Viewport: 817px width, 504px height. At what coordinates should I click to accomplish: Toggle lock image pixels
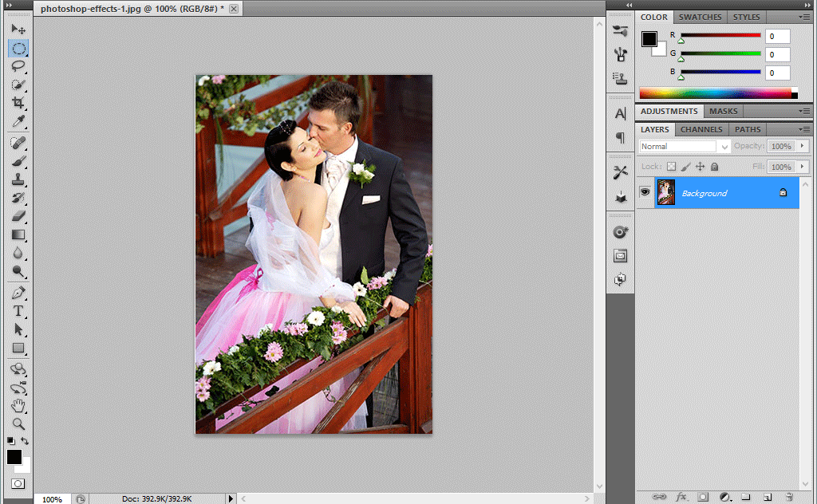tap(685, 167)
